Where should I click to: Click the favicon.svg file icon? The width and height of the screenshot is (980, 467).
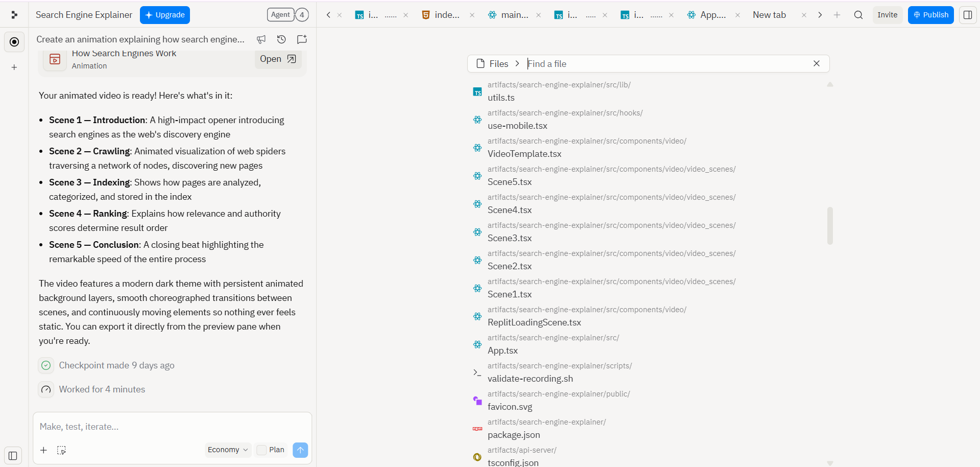pos(477,401)
